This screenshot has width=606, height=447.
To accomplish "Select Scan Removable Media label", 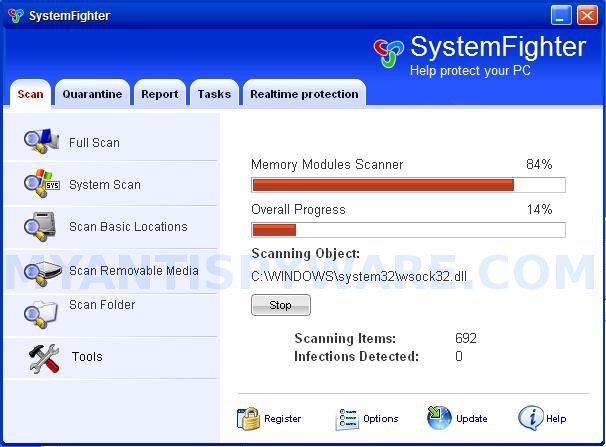I will click(x=134, y=270).
